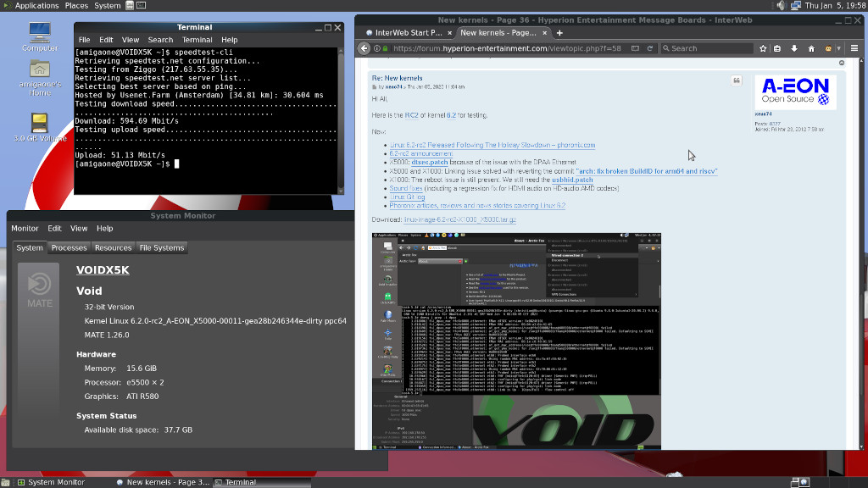
Task: Open the posted Void desktop screenshot image
Action: coord(516,341)
